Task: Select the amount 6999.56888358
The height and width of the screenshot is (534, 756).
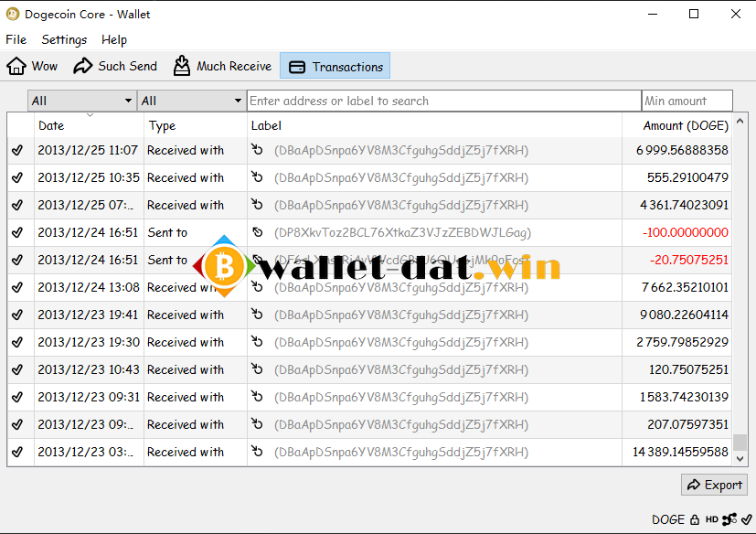Action: (x=682, y=151)
